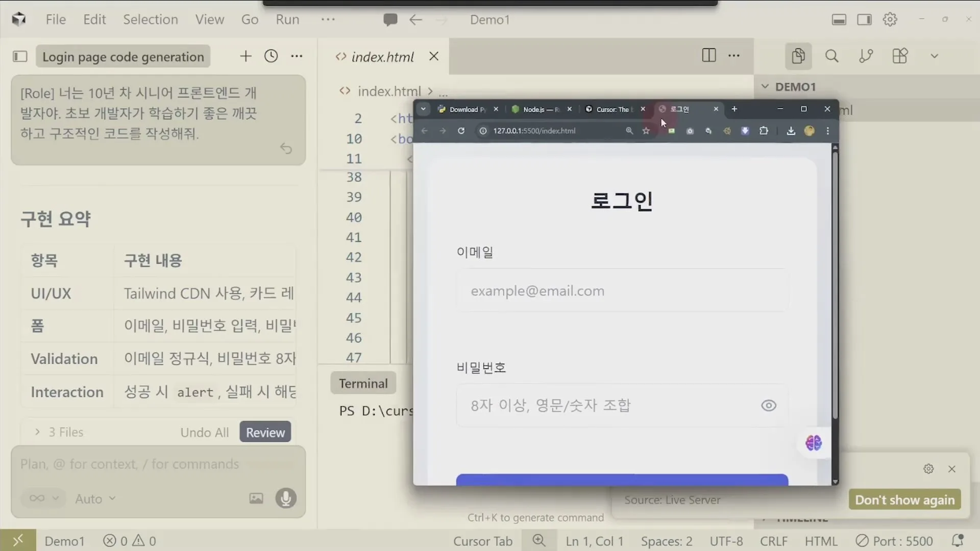Toggle the bottom panel layout icon

pos(839,20)
